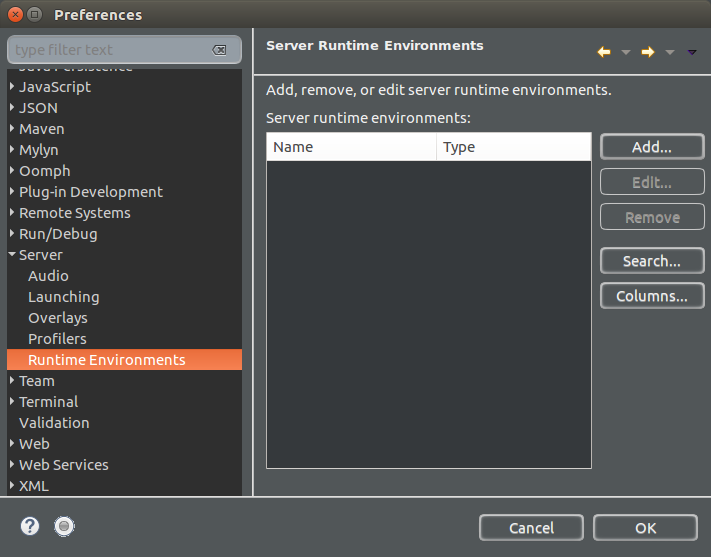Click in the filter text field
Screen dimensions: 711x557
tap(110, 50)
